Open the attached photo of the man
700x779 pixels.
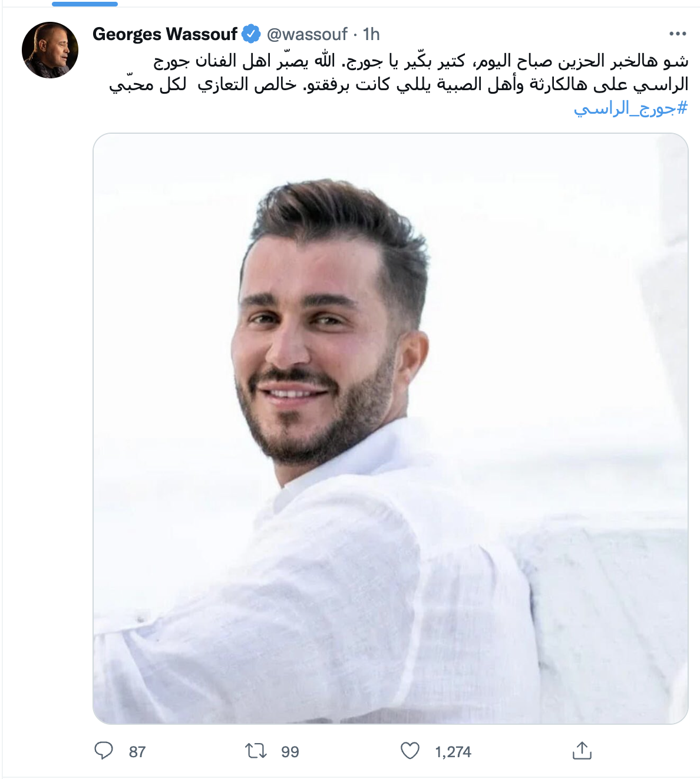pyautogui.click(x=391, y=428)
